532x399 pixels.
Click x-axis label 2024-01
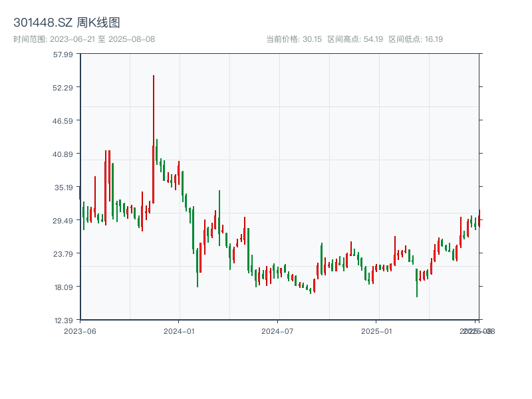click(x=179, y=331)
